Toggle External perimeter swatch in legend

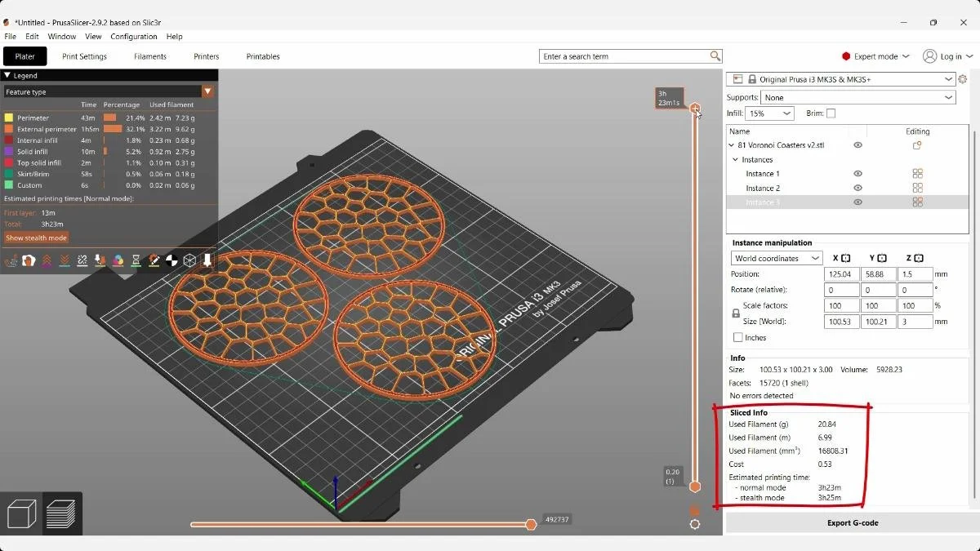click(x=9, y=129)
